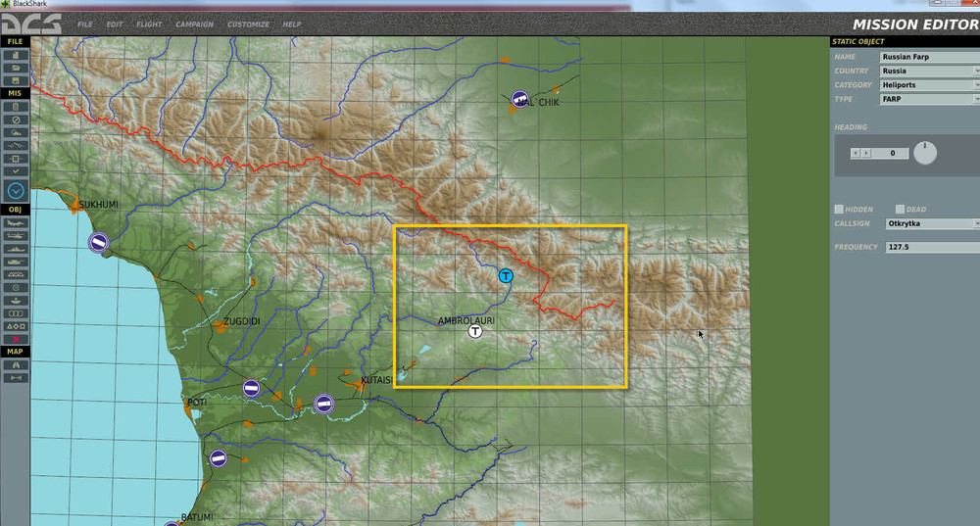This screenshot has width=980, height=526.
Task: Click the small circle point tool under OBJ
Action: coord(16,287)
